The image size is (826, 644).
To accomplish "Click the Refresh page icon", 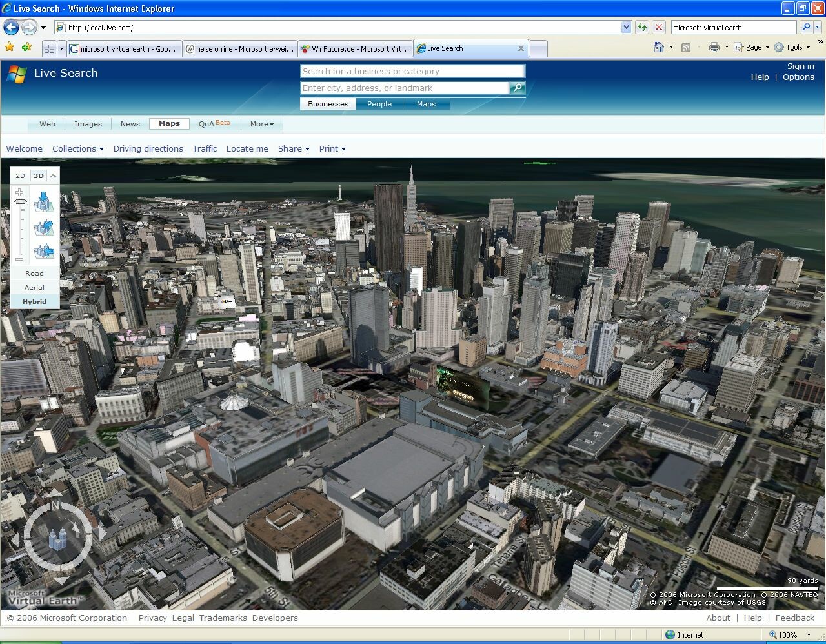I will (641, 27).
